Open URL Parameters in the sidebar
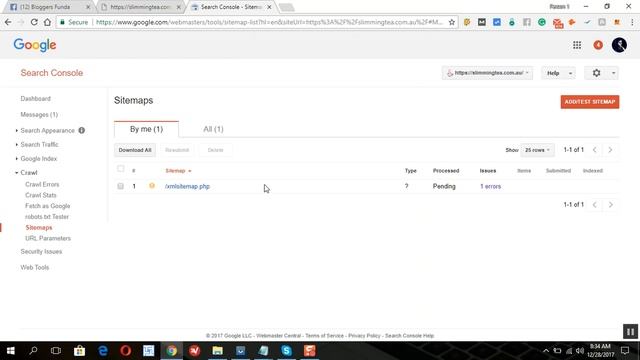The width and height of the screenshot is (640, 360). pyautogui.click(x=48, y=238)
